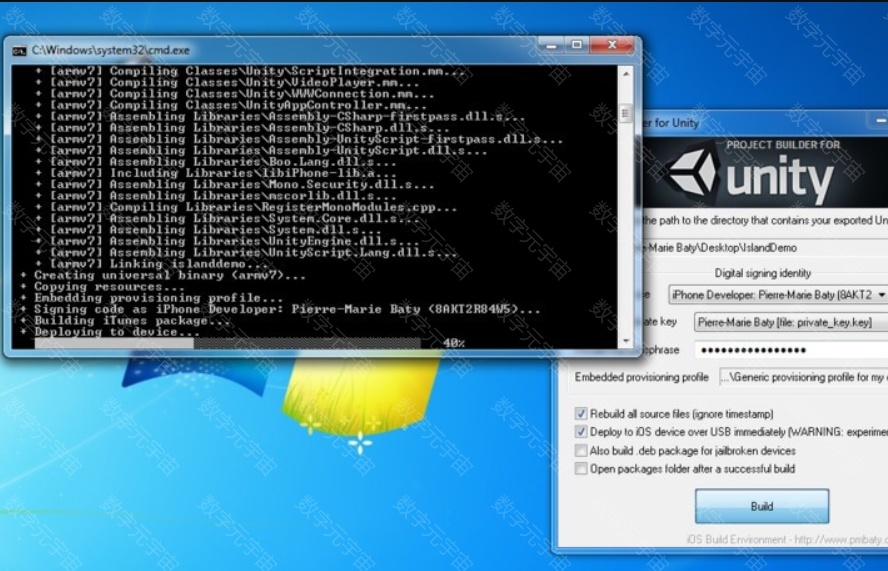Maximize the cmd.exe window
The image size is (888, 571).
tap(577, 45)
